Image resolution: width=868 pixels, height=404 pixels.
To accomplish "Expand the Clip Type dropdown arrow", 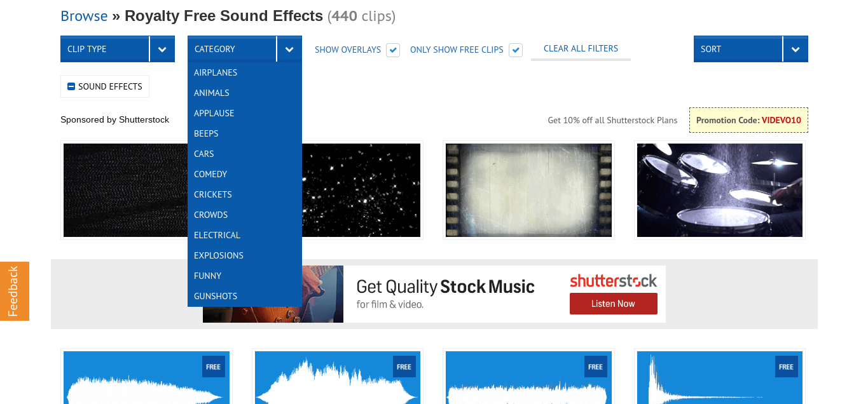I will (x=162, y=49).
